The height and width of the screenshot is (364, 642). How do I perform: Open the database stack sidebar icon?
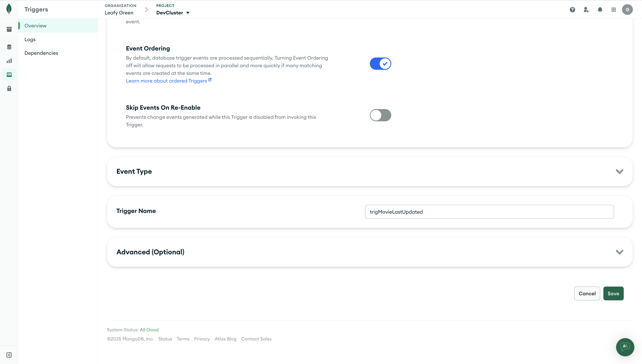(9, 47)
